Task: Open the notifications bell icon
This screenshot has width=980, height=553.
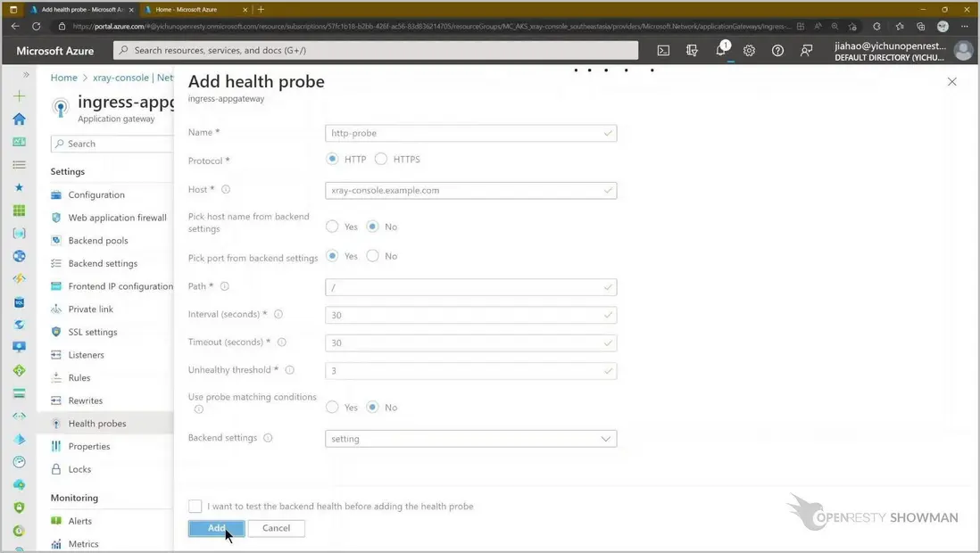Action: pos(720,51)
